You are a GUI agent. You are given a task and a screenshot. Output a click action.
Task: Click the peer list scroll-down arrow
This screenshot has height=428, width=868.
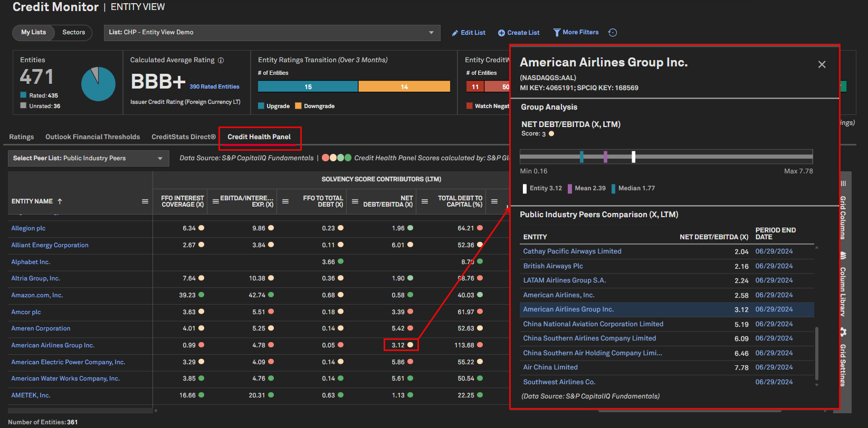point(817,385)
